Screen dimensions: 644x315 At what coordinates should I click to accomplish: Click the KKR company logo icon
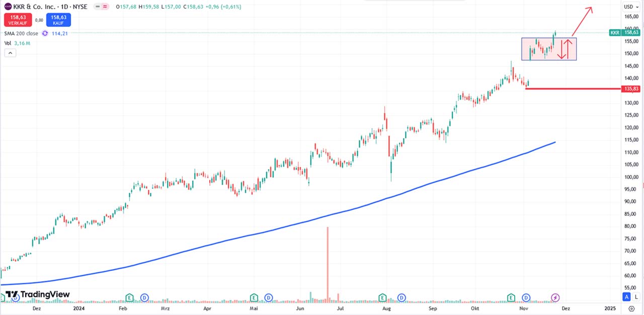click(x=8, y=7)
